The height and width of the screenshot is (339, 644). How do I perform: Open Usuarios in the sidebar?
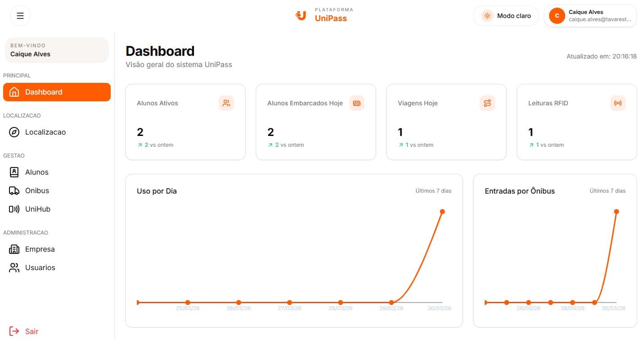(57, 267)
